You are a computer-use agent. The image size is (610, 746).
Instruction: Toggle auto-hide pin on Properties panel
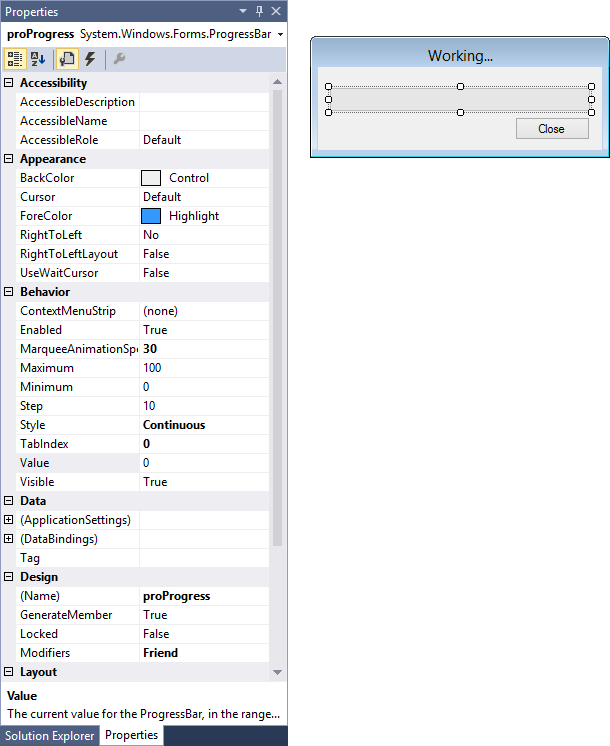pos(259,12)
